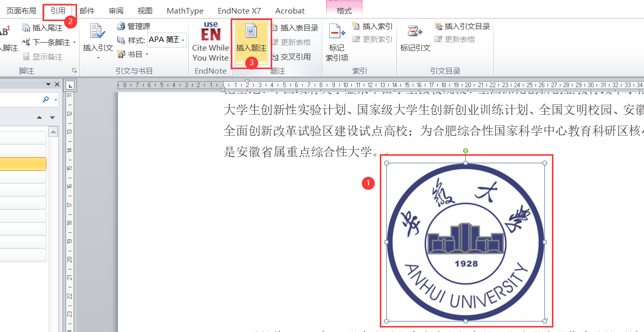644x332 pixels.
Task: Click the Anhui University logo image
Action: click(465, 242)
